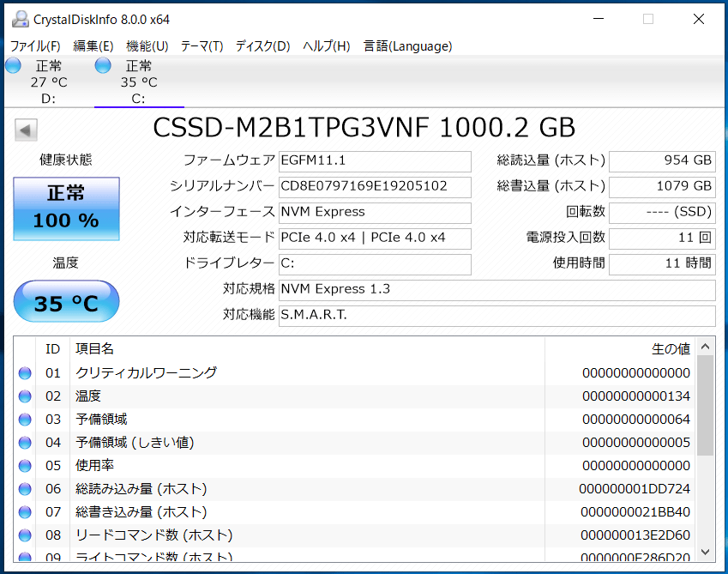Click the 生の値 column header
Screen dimensions: 728x574
click(620, 348)
